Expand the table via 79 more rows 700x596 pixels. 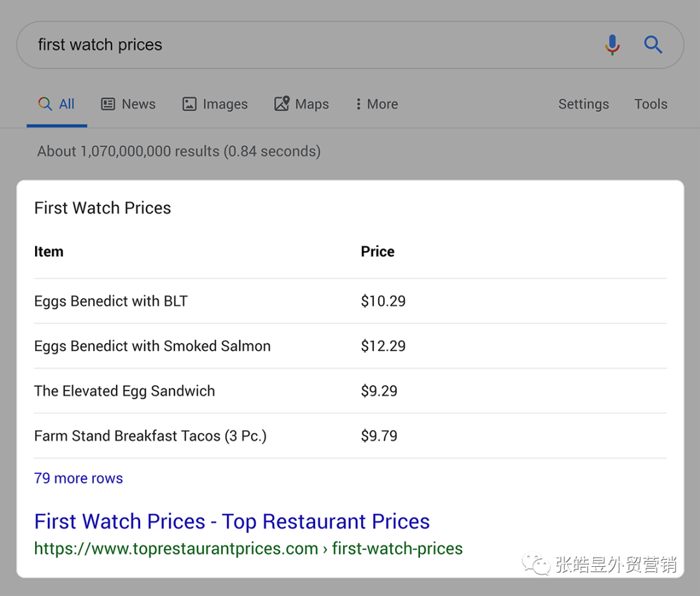tap(78, 479)
